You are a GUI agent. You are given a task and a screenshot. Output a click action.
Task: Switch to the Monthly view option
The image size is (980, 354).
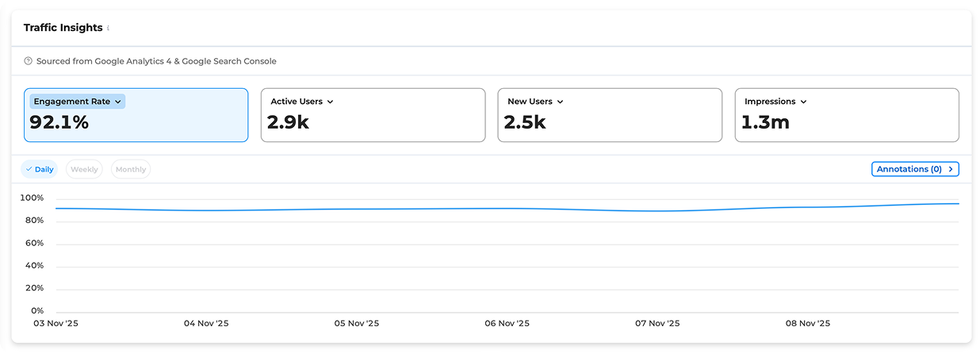point(131,169)
